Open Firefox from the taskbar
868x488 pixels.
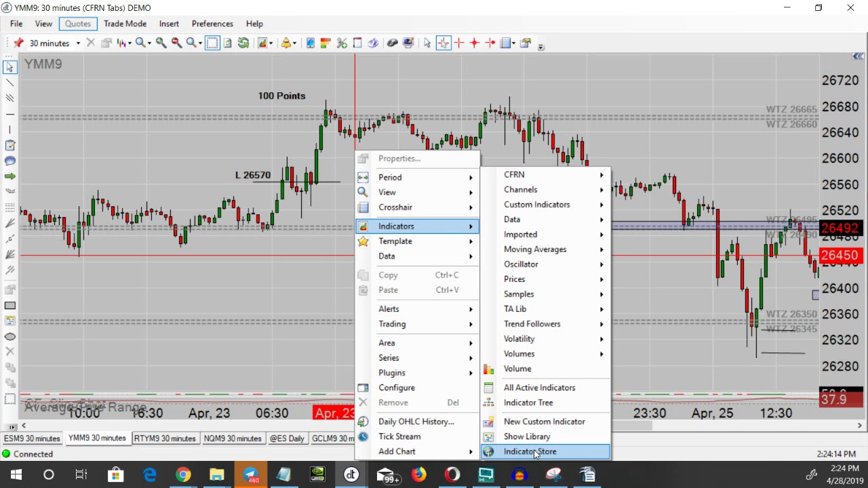point(419,474)
